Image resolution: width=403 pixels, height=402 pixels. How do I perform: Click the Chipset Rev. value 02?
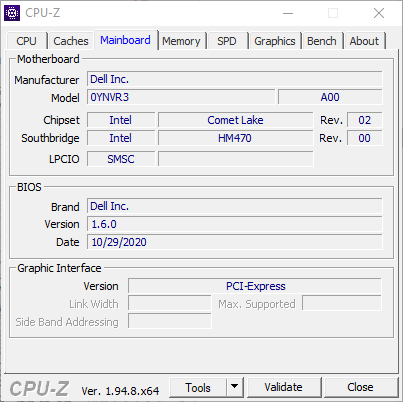click(364, 120)
